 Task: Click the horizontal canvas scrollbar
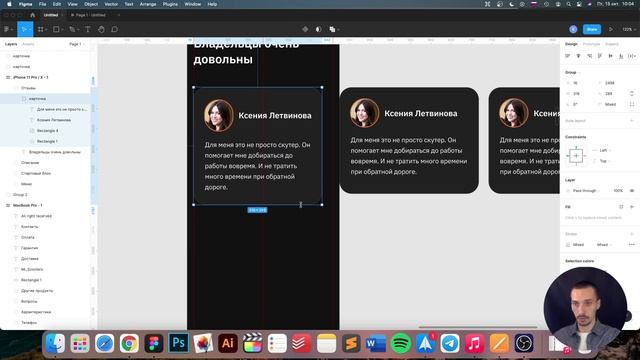478,327
